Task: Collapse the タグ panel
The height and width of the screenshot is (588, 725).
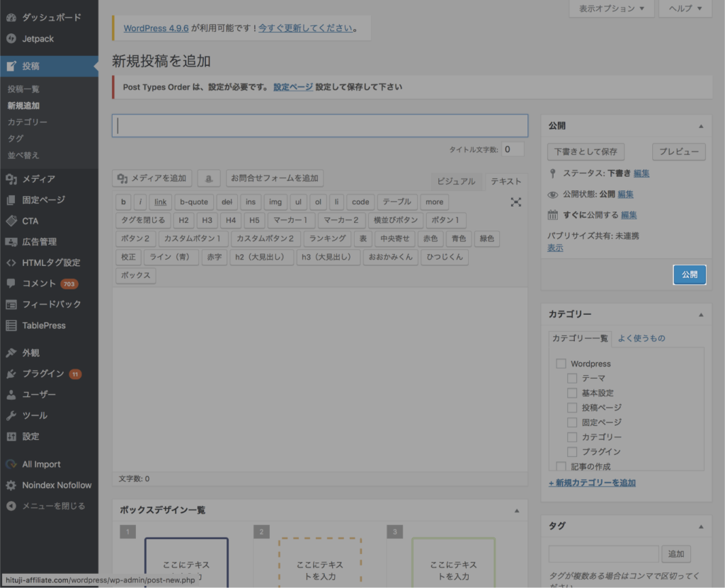Action: (701, 526)
